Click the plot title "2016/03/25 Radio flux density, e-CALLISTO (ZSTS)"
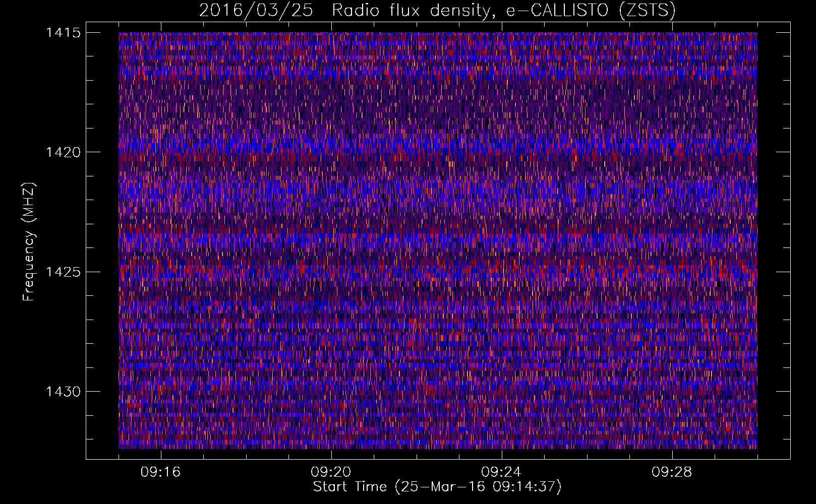 pyautogui.click(x=437, y=11)
